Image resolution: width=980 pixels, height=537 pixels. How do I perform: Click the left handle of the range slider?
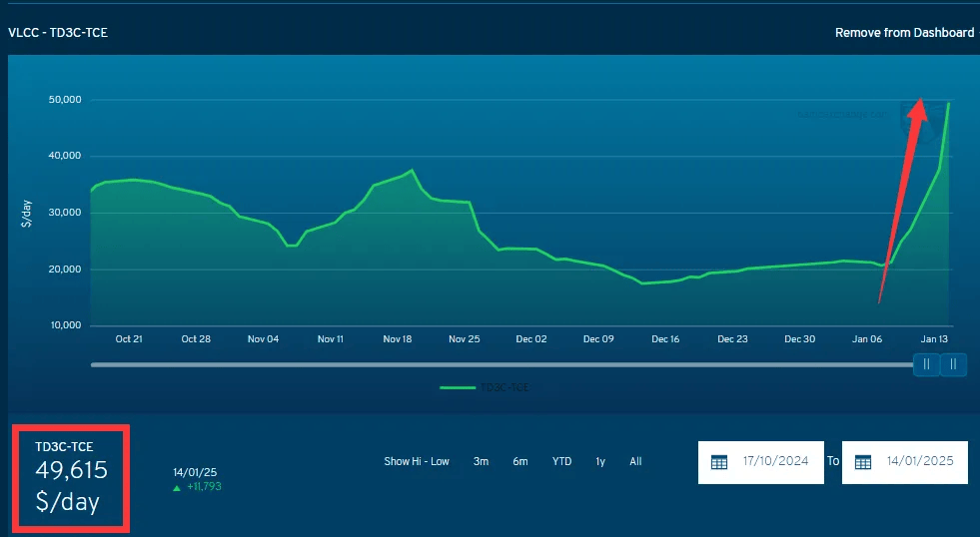pos(926,364)
